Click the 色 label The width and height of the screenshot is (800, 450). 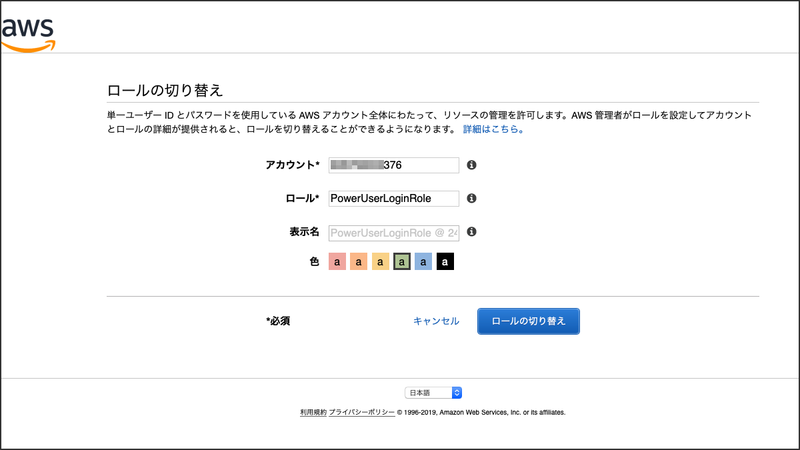(314, 262)
